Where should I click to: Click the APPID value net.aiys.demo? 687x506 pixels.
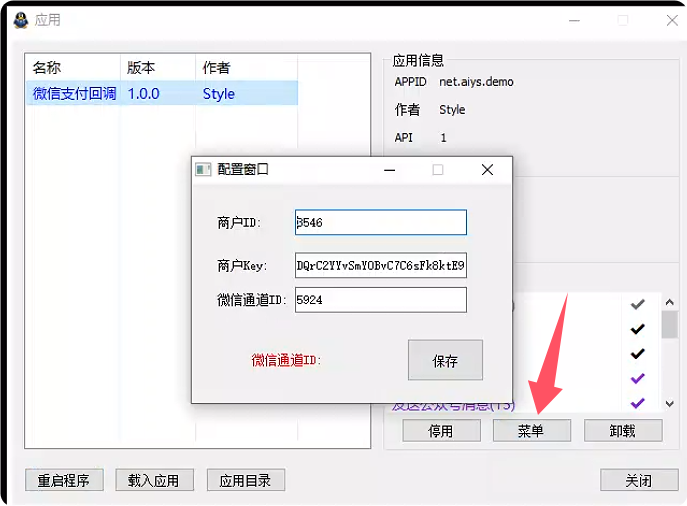(x=476, y=82)
